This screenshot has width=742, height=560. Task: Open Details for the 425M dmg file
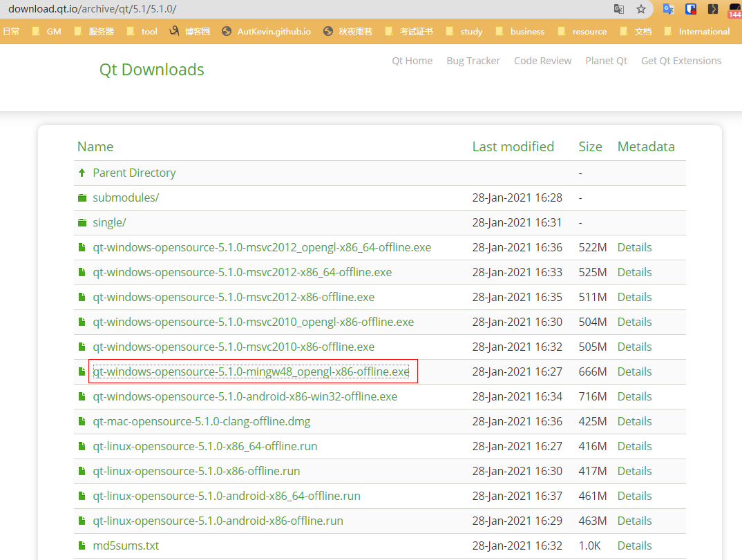pos(635,421)
